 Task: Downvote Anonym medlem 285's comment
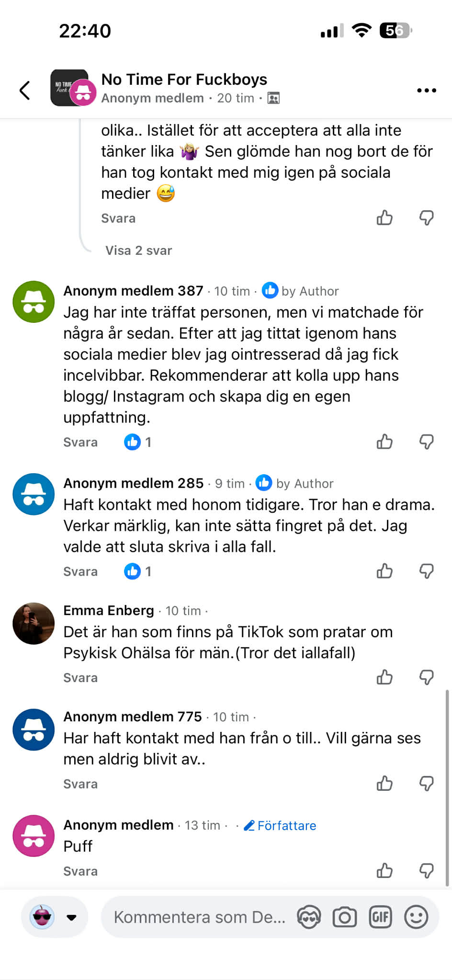coord(426,571)
